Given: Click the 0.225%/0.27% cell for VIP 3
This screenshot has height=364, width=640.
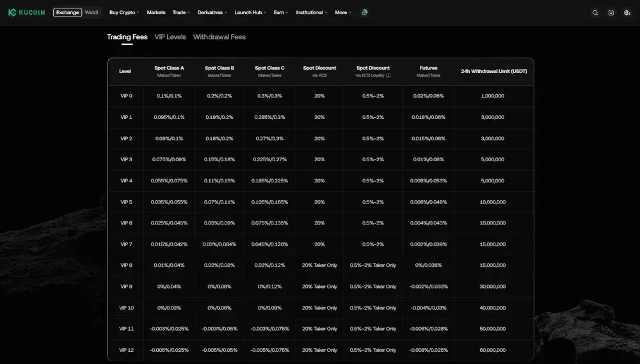Looking at the screenshot, I should tap(269, 159).
